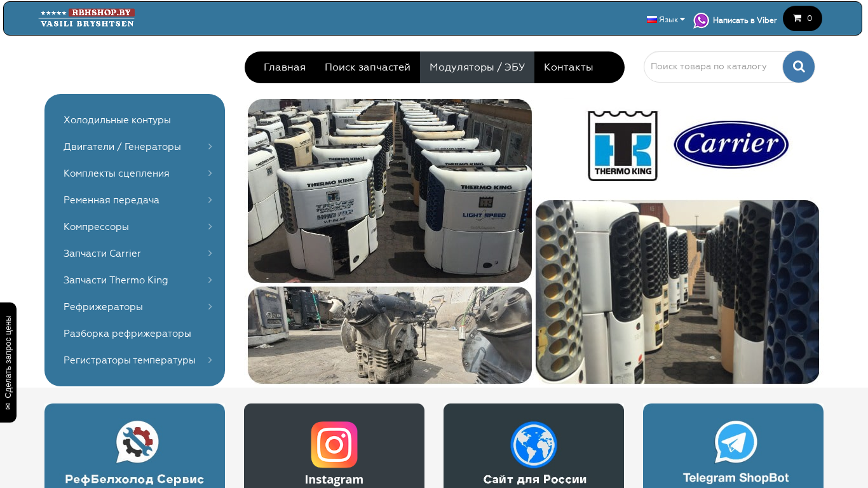This screenshot has height=488, width=868.
Task: Expand the Рефрижераторы submenu arrow
Action: point(210,307)
